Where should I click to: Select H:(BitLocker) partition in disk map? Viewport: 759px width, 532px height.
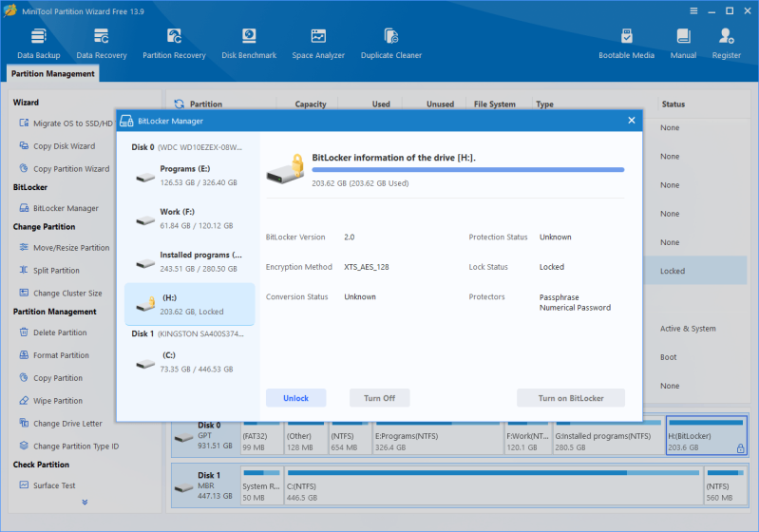point(707,437)
